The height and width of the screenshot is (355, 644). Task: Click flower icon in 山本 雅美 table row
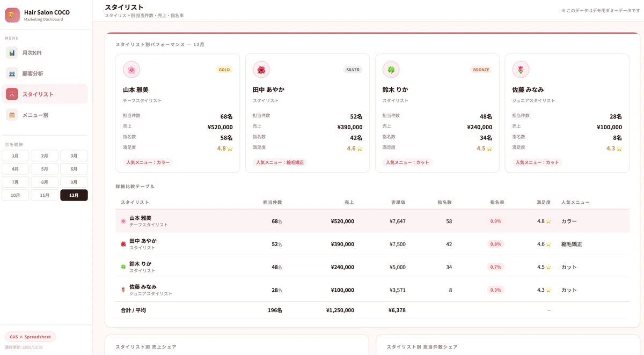[123, 221]
